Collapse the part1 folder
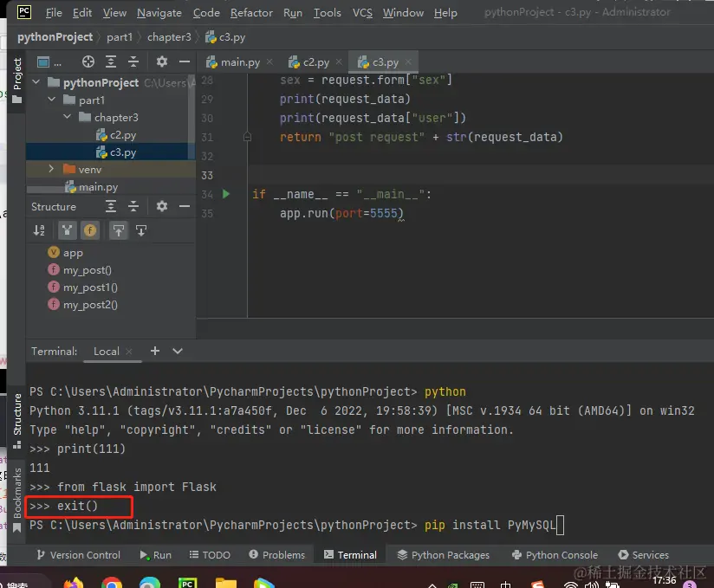The width and height of the screenshot is (714, 588). pos(51,100)
